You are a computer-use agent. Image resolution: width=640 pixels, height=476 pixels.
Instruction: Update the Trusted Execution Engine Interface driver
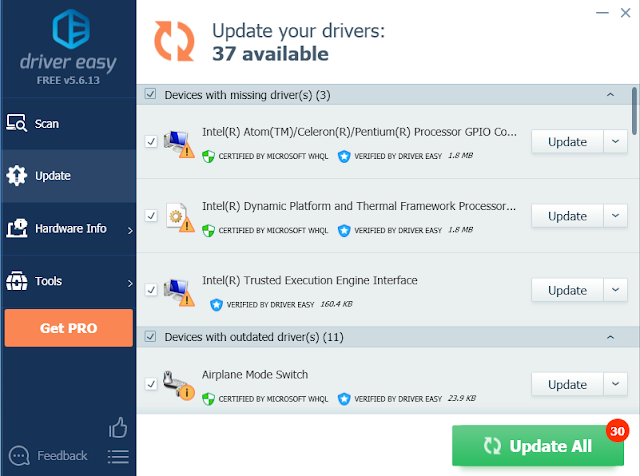point(567,290)
